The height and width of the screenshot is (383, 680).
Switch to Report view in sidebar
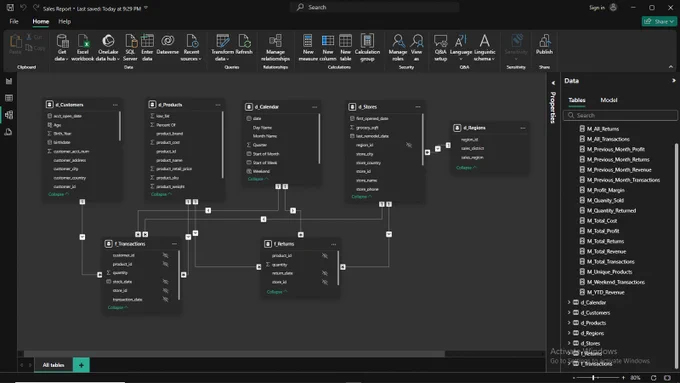click(x=9, y=81)
